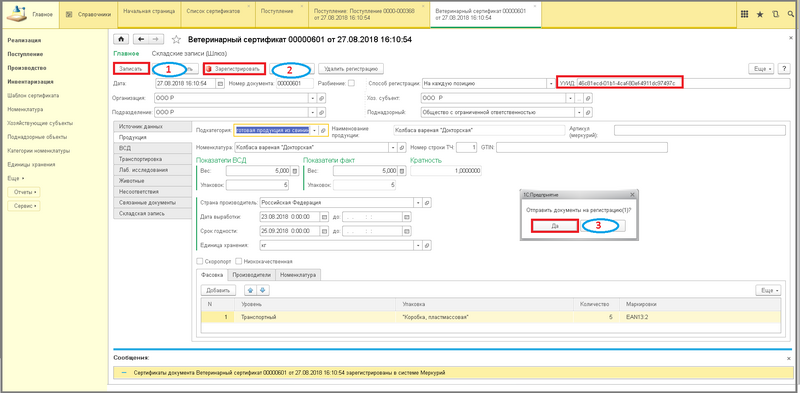Expand the Подкатегория dropdown
This screenshot has height=393, width=800.
click(x=315, y=131)
